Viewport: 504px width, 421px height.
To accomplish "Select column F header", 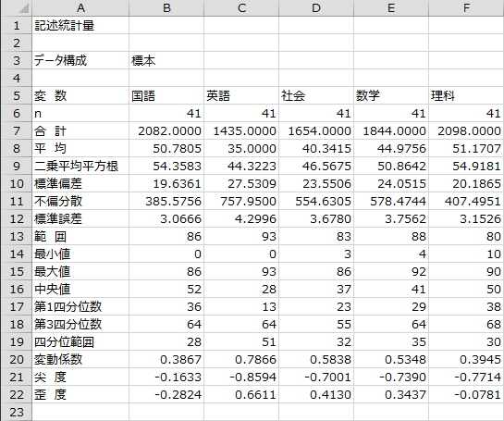I will pos(466,7).
